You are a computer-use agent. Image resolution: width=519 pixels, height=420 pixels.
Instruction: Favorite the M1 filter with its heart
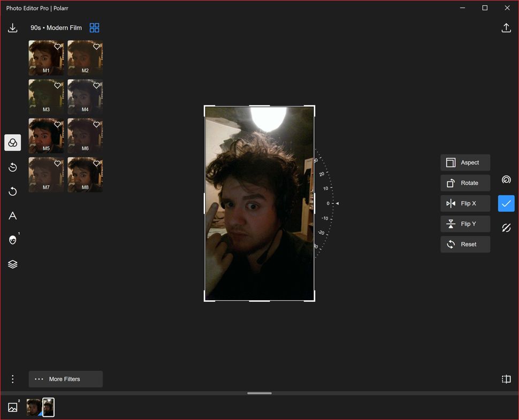pos(58,47)
